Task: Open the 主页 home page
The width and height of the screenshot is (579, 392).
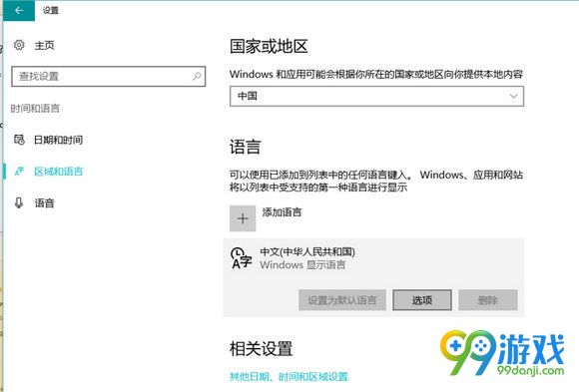Action: point(44,46)
